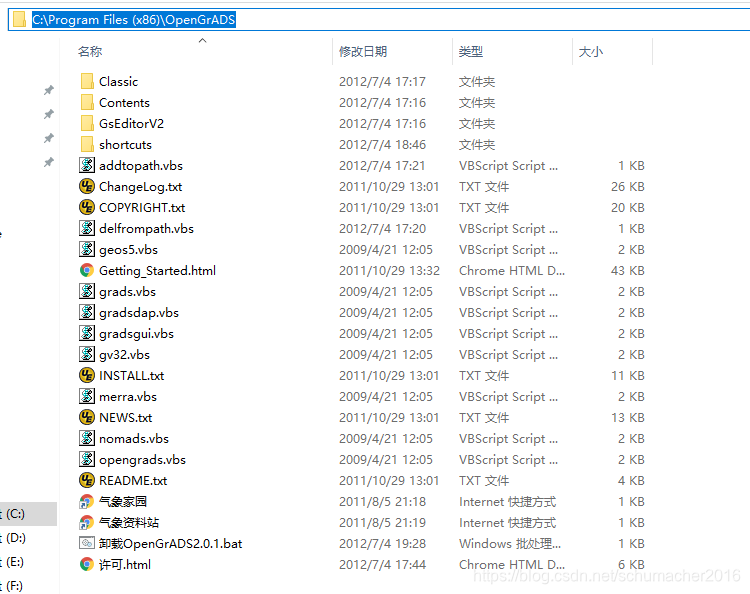Click the 气象资料站 internet shortcut icon

87,523
